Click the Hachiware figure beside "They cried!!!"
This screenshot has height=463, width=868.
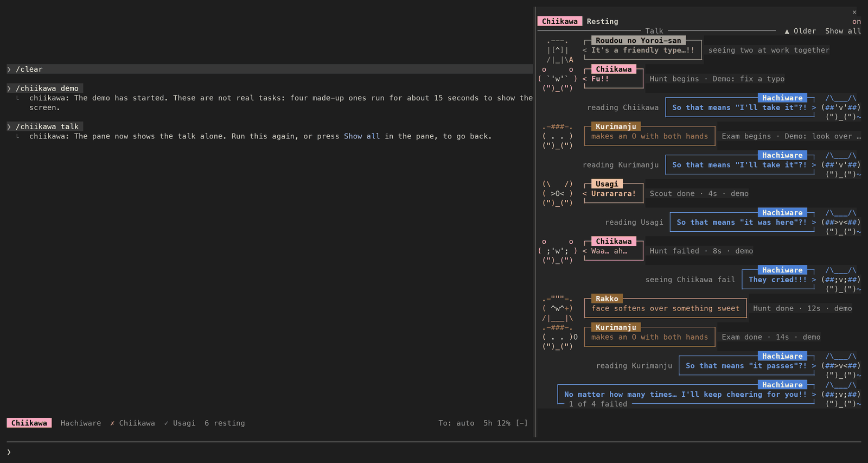pyautogui.click(x=841, y=280)
